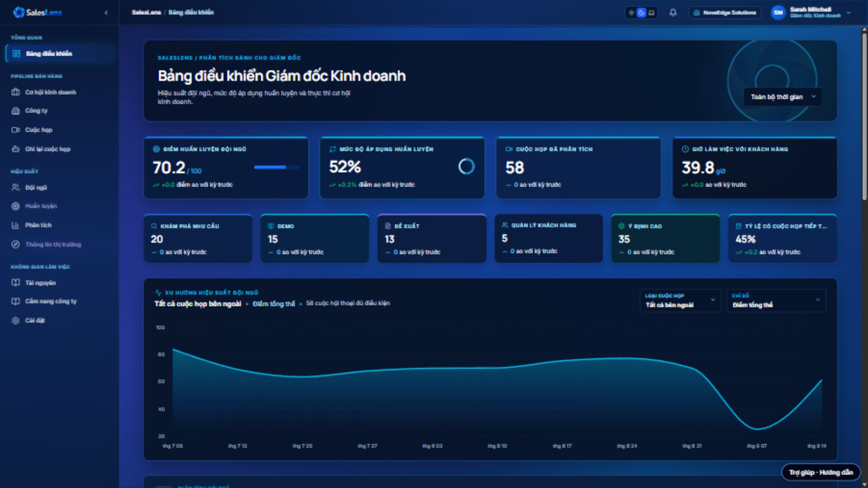Click the coaching score progress bar
The image size is (868, 488).
tap(276, 167)
